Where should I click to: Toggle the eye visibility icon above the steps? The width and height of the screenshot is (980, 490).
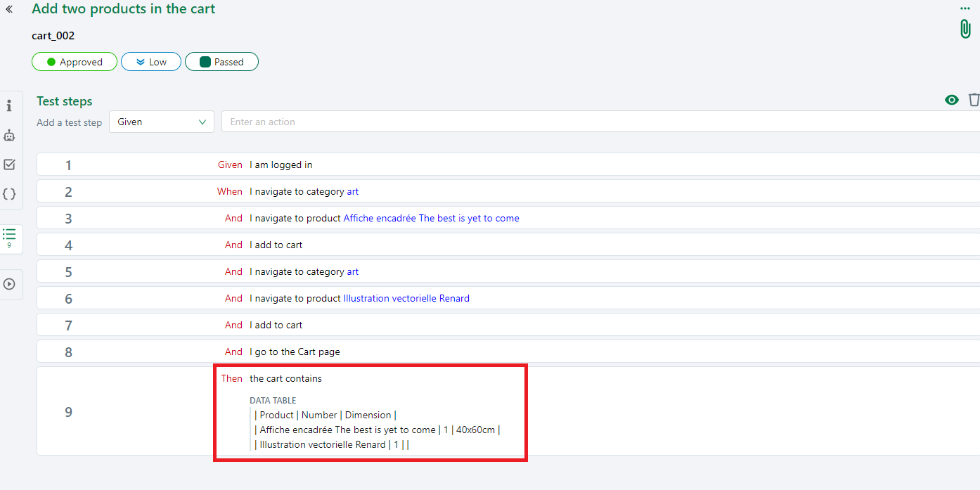[x=951, y=99]
